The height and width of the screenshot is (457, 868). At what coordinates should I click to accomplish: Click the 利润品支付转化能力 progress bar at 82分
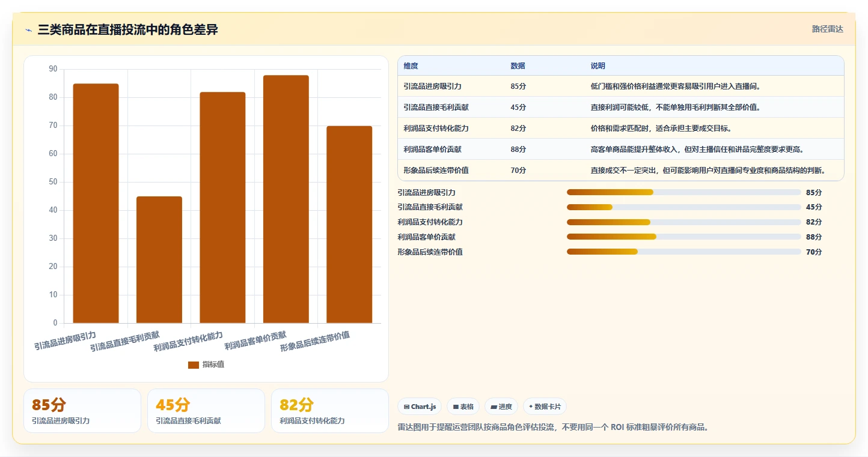pyautogui.click(x=684, y=222)
